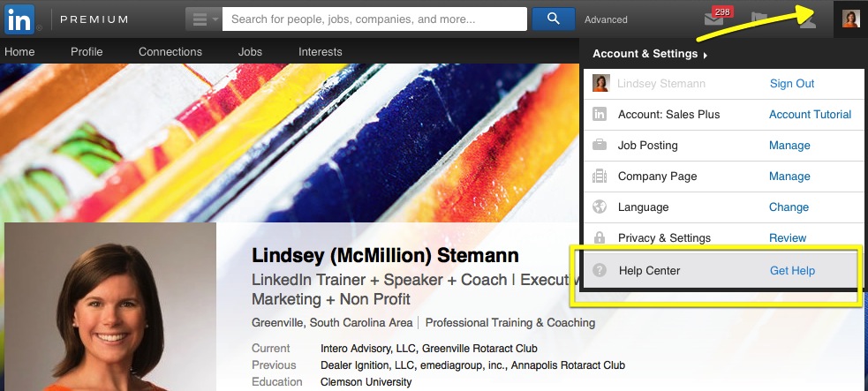Click the blue magnifier search button
The width and height of the screenshot is (868, 391).
pos(553,19)
